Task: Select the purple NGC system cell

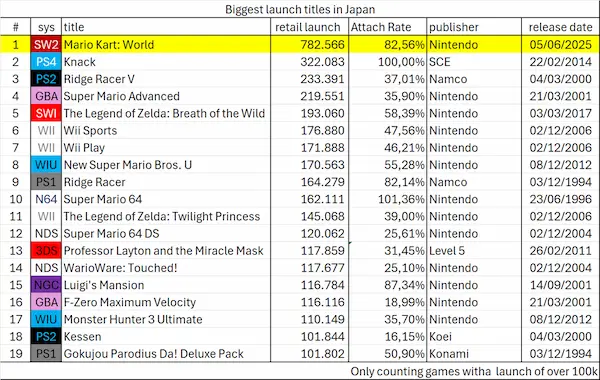Action: click(46, 285)
